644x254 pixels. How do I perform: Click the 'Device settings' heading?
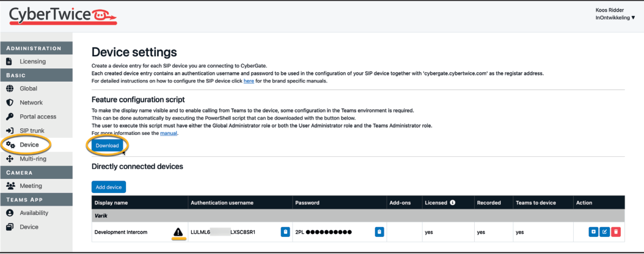click(134, 52)
